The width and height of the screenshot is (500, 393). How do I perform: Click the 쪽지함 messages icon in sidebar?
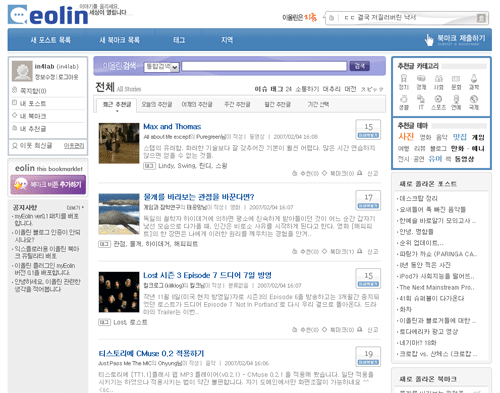click(x=14, y=90)
